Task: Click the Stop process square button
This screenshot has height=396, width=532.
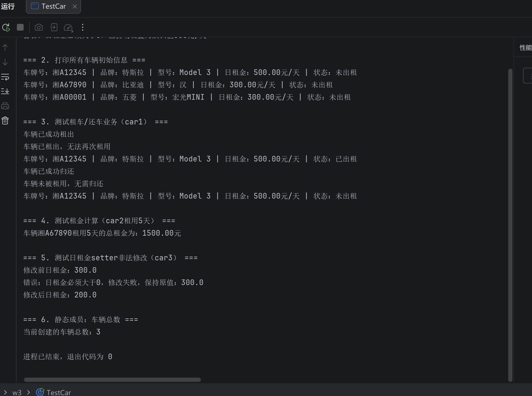Action: [x=20, y=27]
